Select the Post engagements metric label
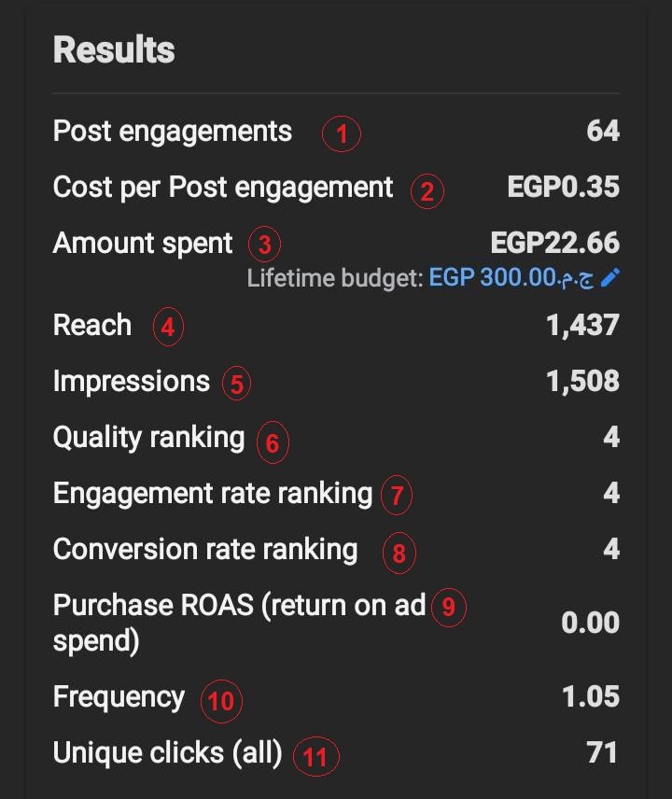 point(173,132)
